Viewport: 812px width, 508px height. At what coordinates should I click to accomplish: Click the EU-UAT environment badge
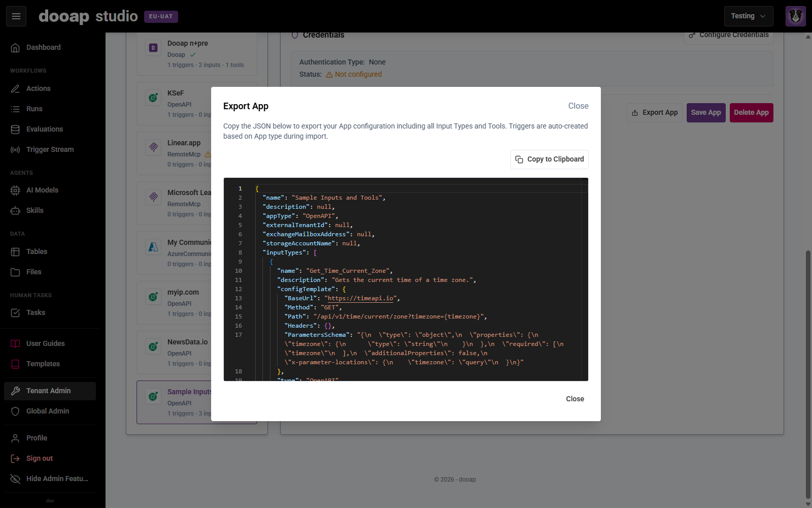[161, 16]
